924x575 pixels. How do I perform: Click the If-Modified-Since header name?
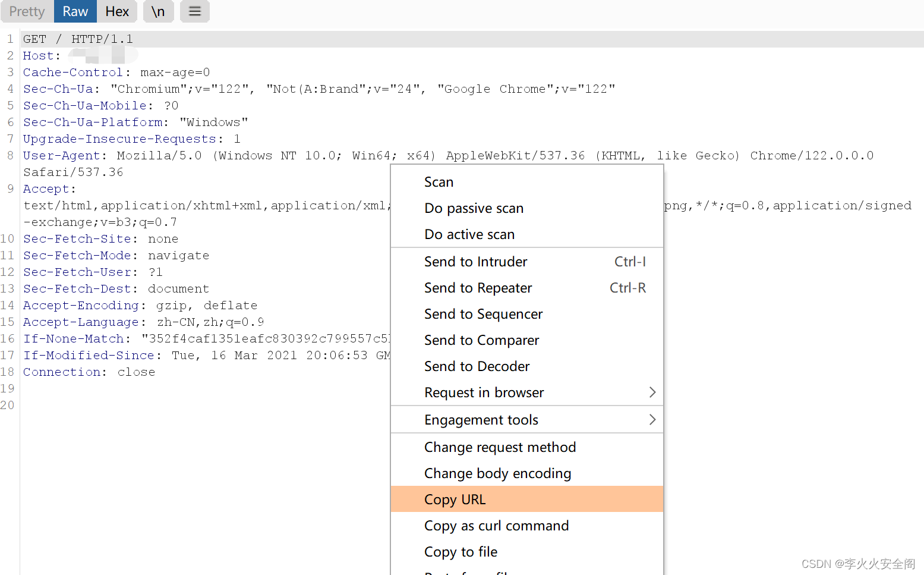89,356
